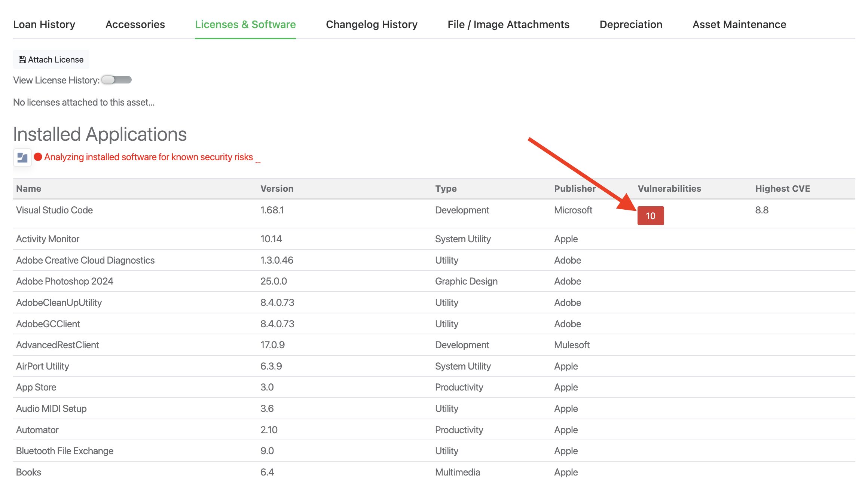This screenshot has height=480, width=868.
Task: Click the Publisher column header
Action: click(575, 189)
